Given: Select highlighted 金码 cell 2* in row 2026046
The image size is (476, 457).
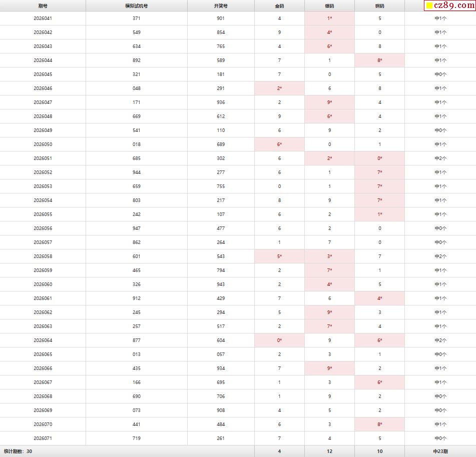Looking at the screenshot, I should tap(279, 88).
